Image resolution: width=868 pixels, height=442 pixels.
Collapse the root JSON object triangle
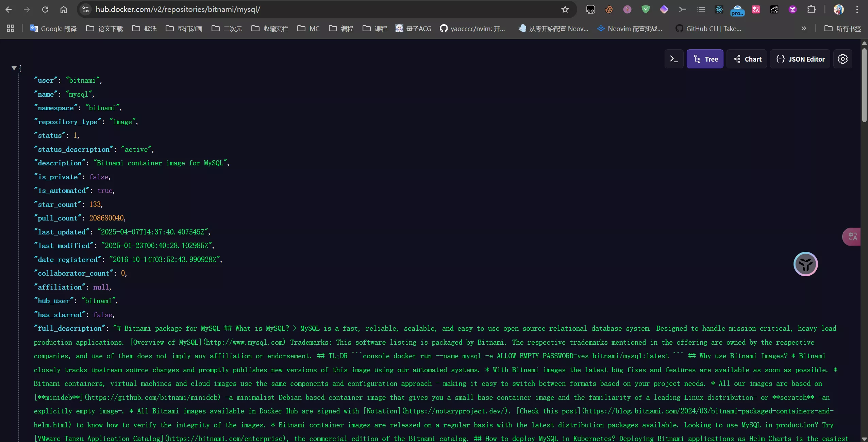coord(14,68)
